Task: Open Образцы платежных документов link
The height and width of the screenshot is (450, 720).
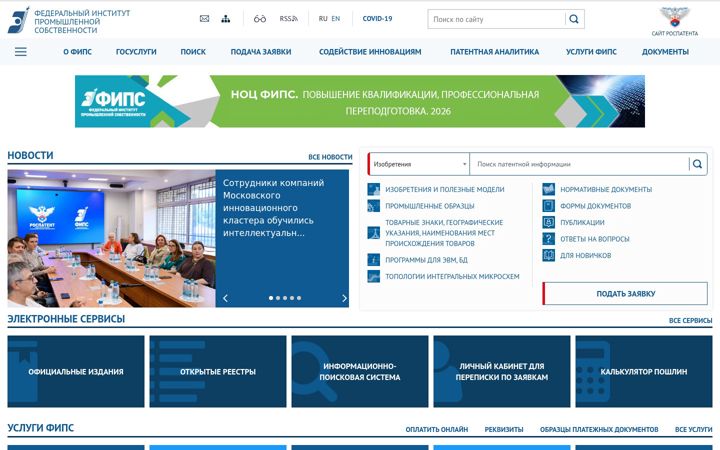Action: [599, 429]
